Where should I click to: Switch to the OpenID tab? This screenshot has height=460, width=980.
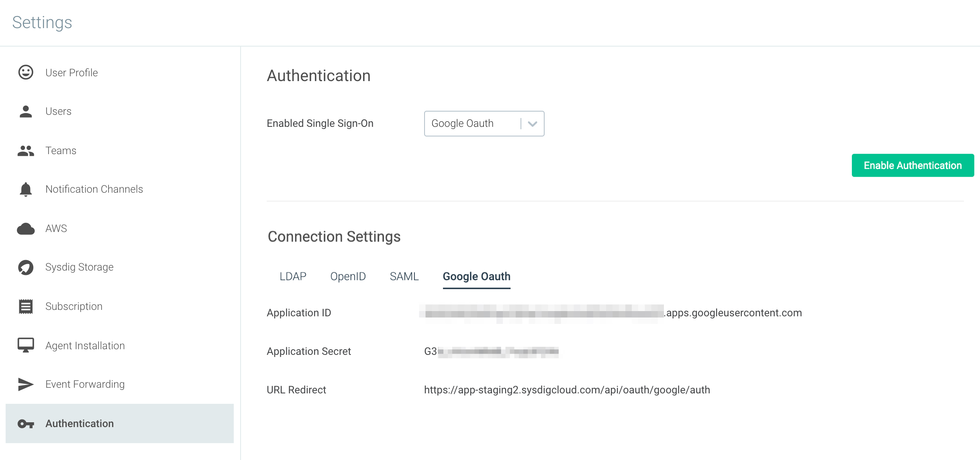point(348,277)
